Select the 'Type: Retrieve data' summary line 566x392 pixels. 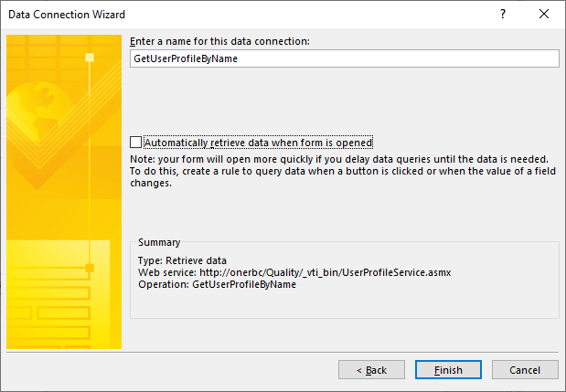tap(181, 261)
